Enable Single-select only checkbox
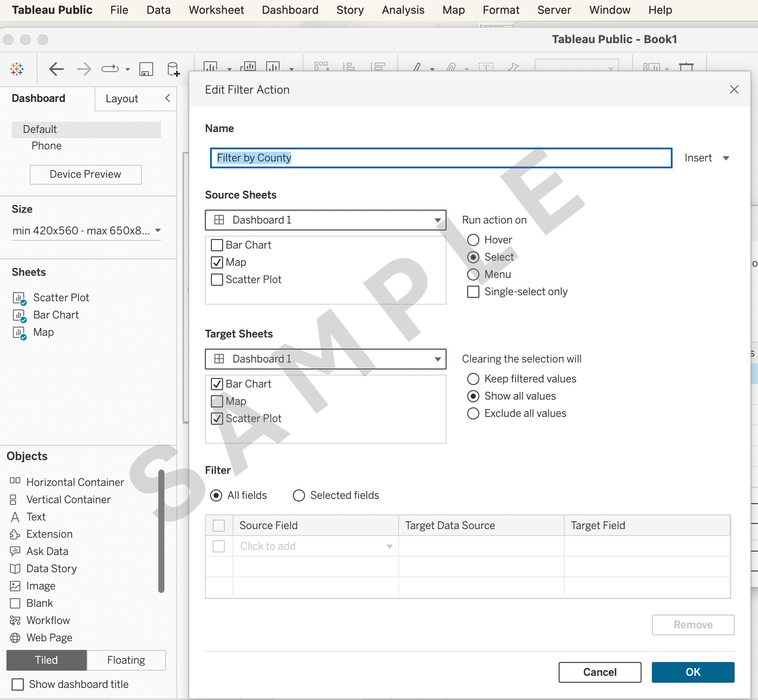The image size is (758, 700). click(473, 292)
